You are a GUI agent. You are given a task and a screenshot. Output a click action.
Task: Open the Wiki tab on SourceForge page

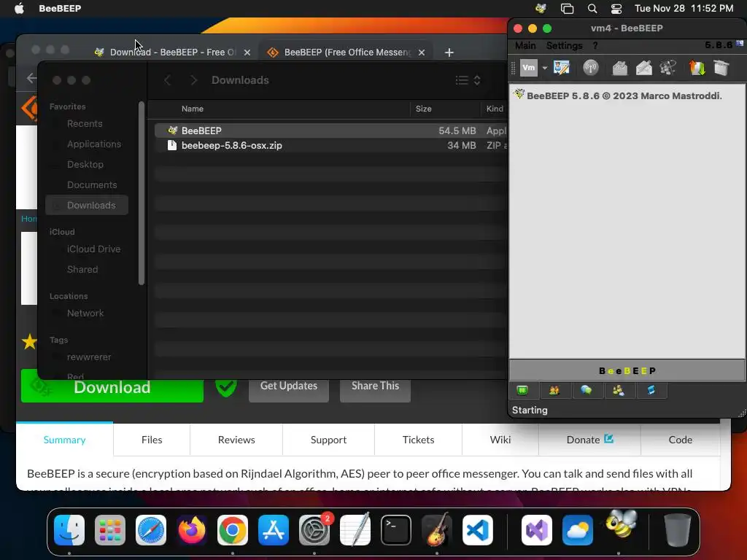coord(500,440)
